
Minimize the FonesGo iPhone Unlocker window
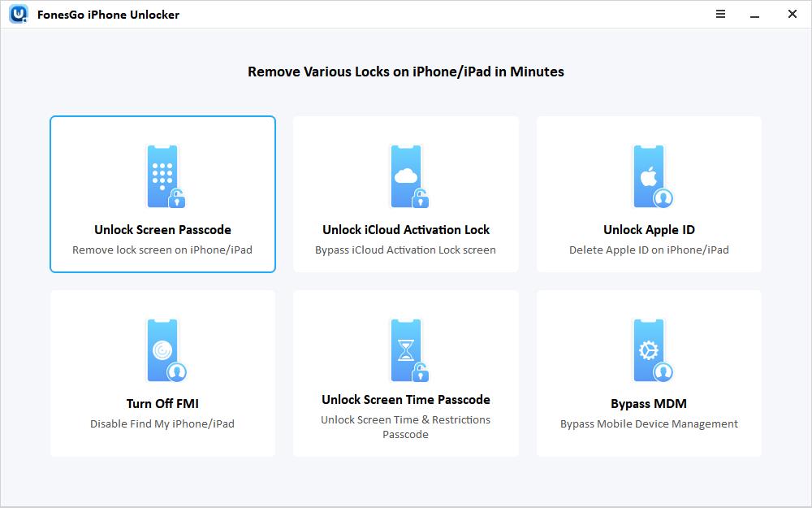point(756,15)
